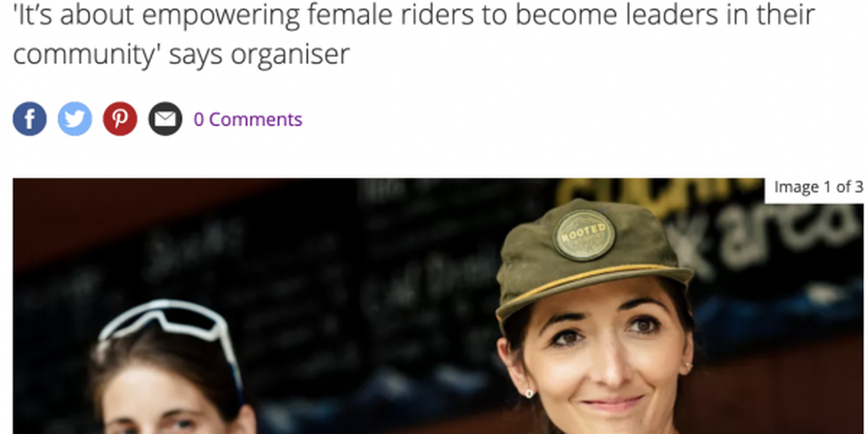The image size is (868, 434).
Task: Tweet the article using Twitter bird icon
Action: (75, 119)
